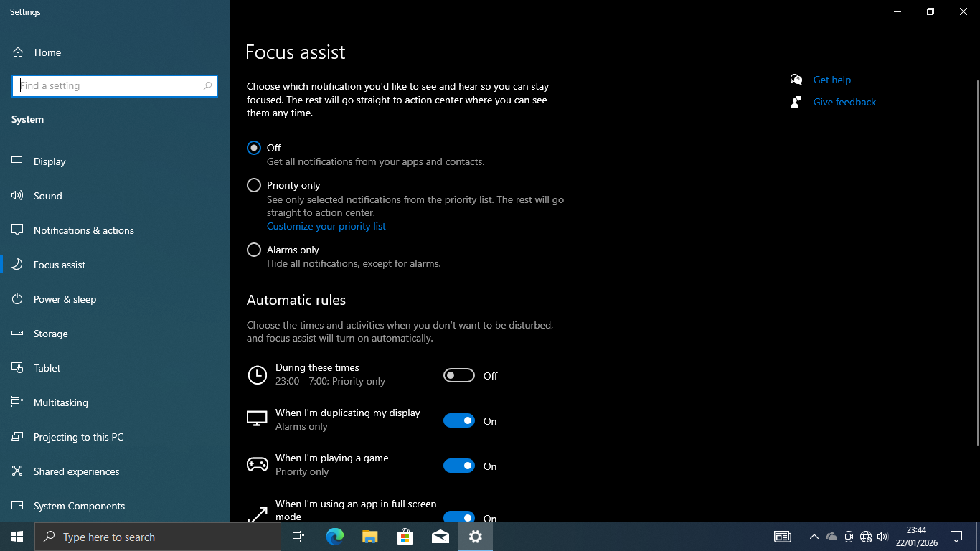Click the Find a setting search field
This screenshot has height=551, width=980.
pyautogui.click(x=108, y=86)
